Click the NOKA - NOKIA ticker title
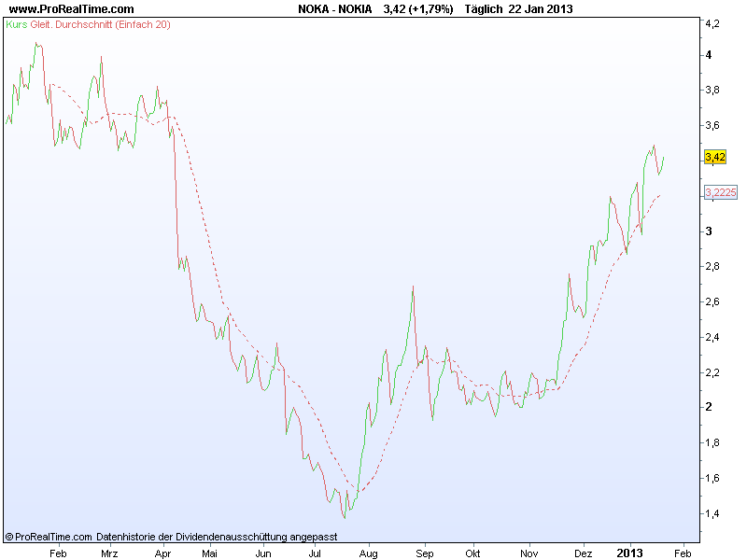Screen dimensions: 747x560 (x=335, y=8)
